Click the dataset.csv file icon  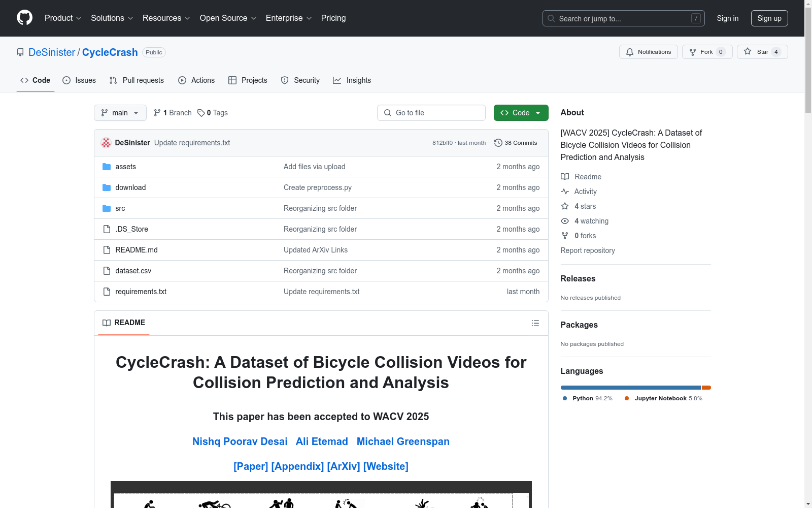(107, 271)
